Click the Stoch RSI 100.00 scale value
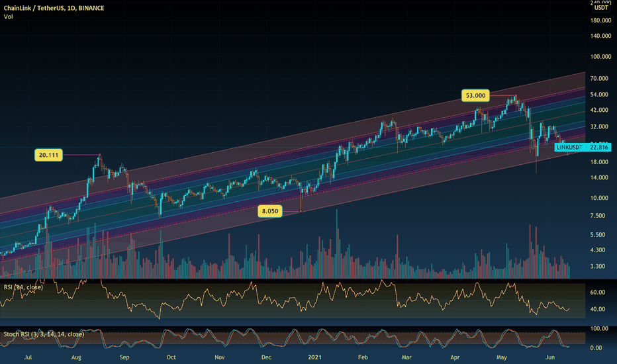 tap(599, 328)
